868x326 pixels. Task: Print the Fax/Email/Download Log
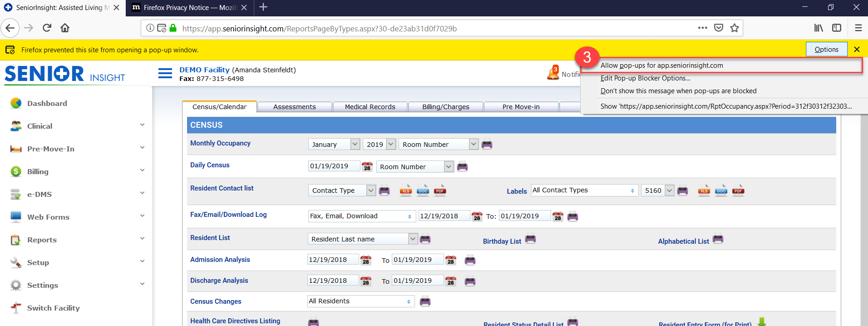(572, 216)
